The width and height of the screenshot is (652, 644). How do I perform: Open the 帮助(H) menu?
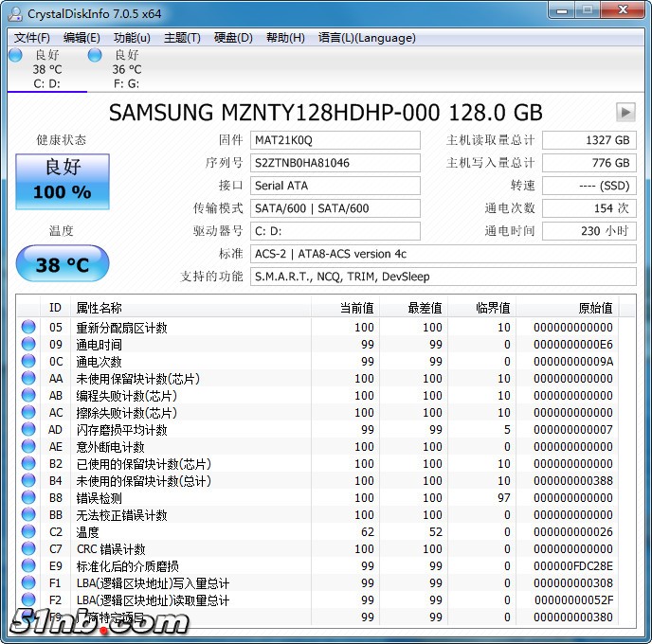tap(285, 38)
